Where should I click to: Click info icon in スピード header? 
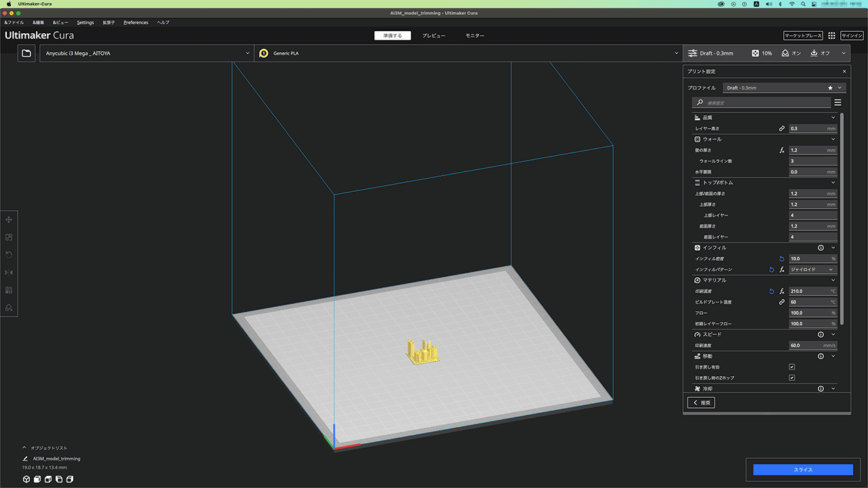pos(821,334)
